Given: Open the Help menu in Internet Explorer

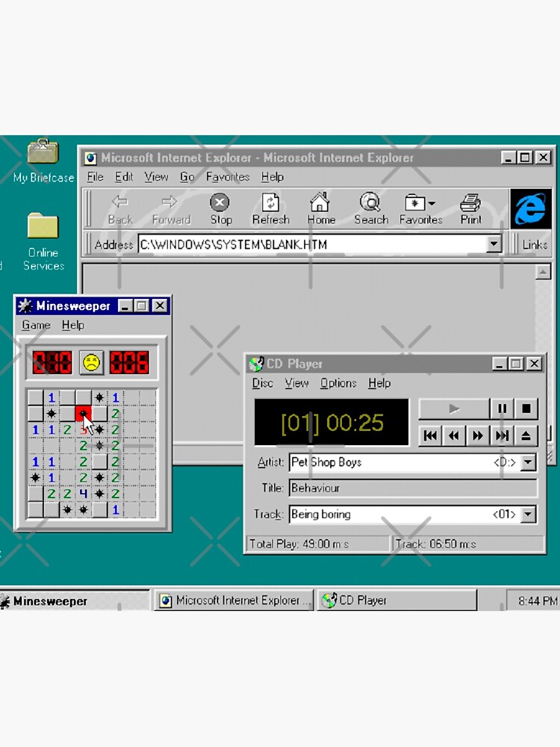Looking at the screenshot, I should pyautogui.click(x=273, y=177).
